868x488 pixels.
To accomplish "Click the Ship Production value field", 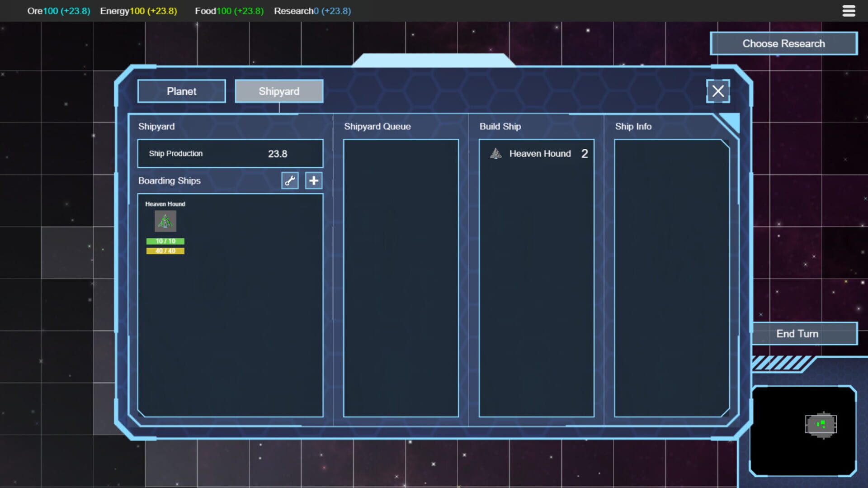I will [x=230, y=153].
